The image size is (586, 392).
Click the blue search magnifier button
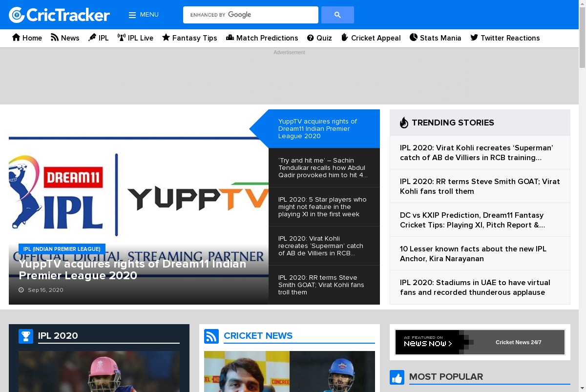click(337, 15)
